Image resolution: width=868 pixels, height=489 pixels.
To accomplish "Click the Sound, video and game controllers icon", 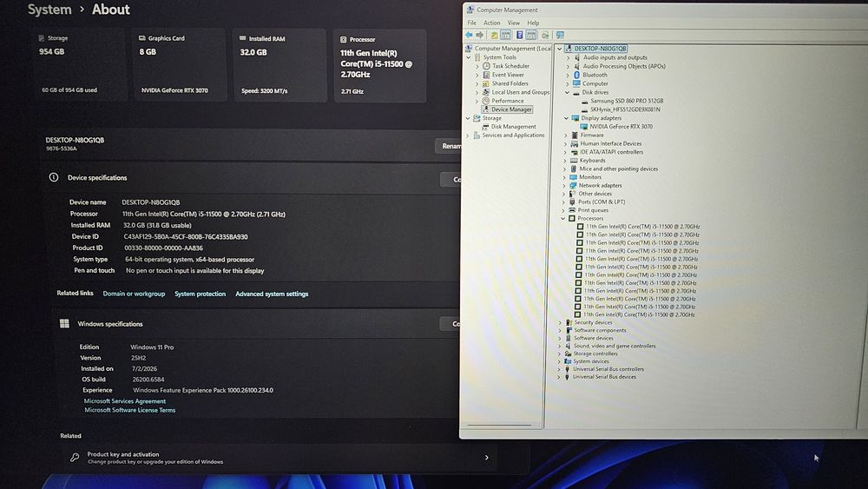I will click(x=568, y=346).
